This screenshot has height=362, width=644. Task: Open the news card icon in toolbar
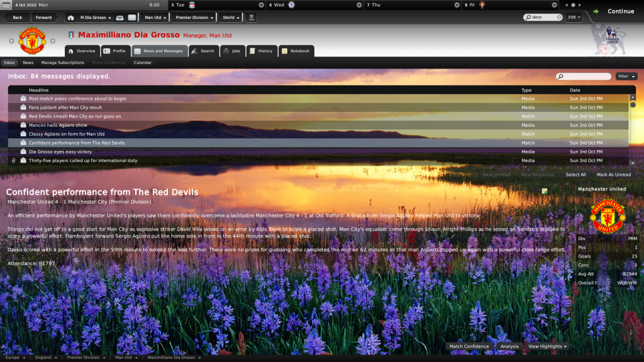(x=132, y=18)
